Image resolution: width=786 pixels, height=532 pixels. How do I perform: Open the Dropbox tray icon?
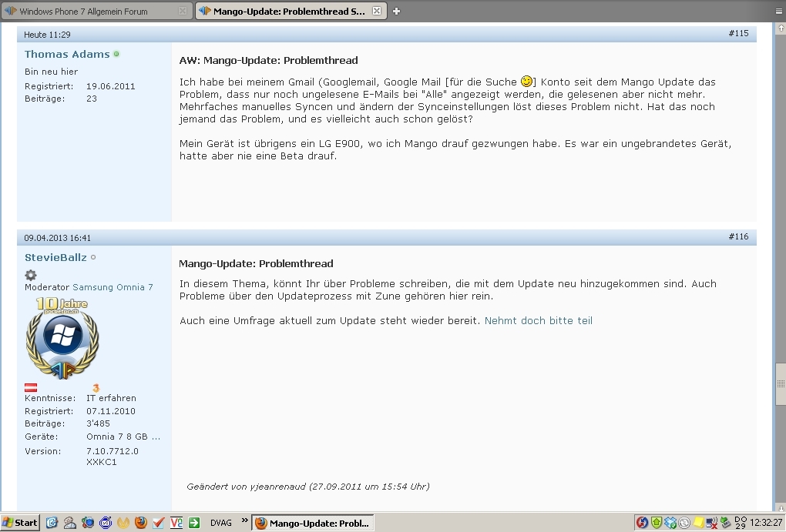(x=670, y=523)
